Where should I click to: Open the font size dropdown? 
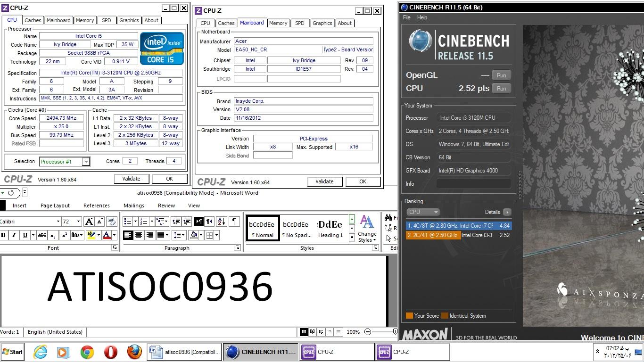pos(79,222)
